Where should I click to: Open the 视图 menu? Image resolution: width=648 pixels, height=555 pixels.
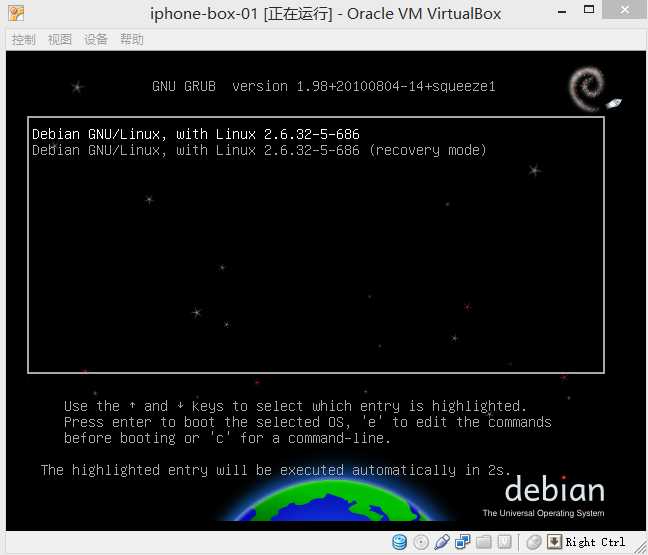coord(60,40)
